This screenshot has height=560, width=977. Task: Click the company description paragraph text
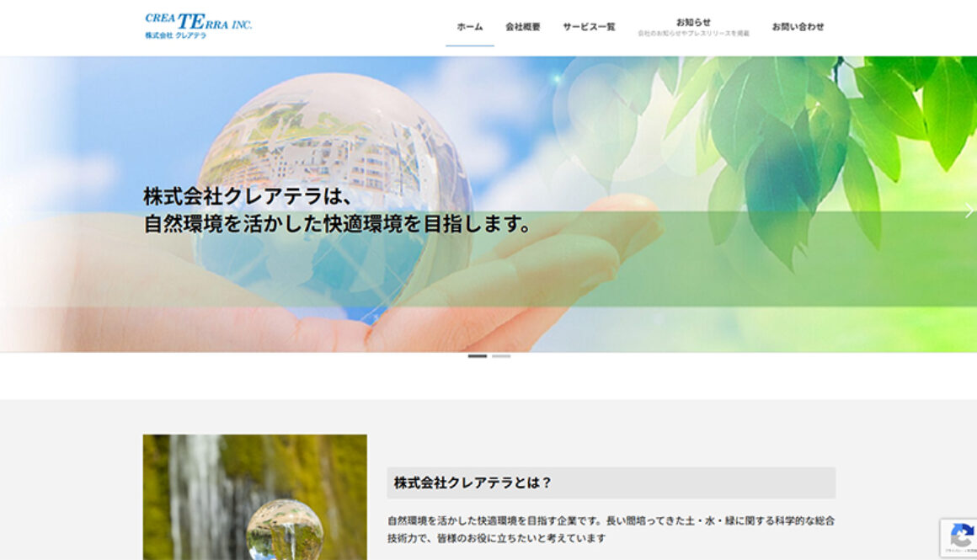pyautogui.click(x=611, y=529)
